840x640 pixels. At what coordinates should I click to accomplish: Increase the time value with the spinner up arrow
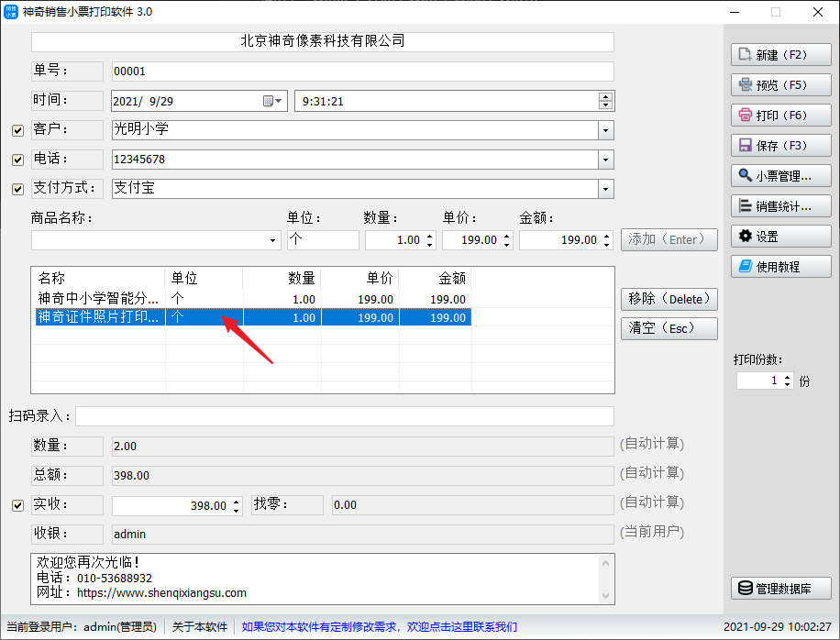(x=605, y=97)
